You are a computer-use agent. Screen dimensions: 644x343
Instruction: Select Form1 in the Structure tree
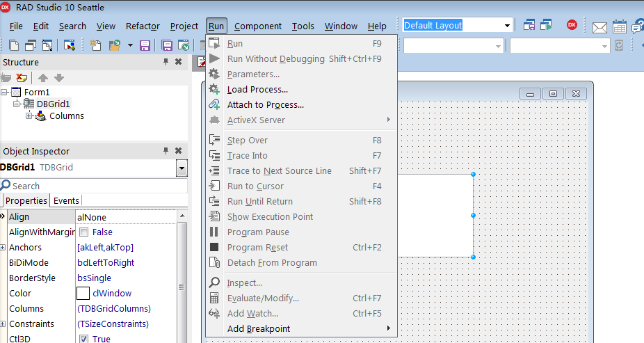[x=37, y=92]
